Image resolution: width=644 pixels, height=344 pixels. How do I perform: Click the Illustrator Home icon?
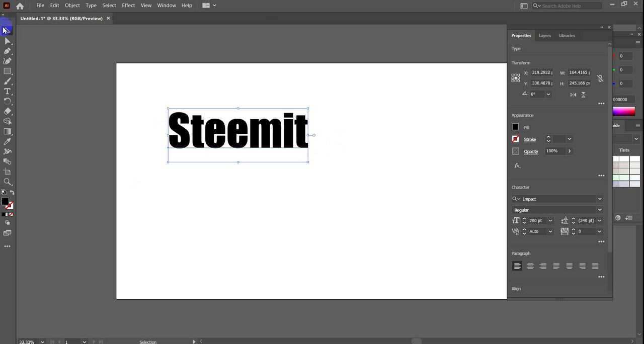[20, 6]
